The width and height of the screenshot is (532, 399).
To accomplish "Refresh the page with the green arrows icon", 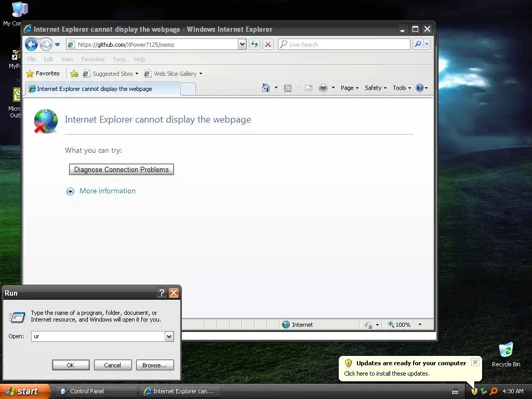I will 255,45.
